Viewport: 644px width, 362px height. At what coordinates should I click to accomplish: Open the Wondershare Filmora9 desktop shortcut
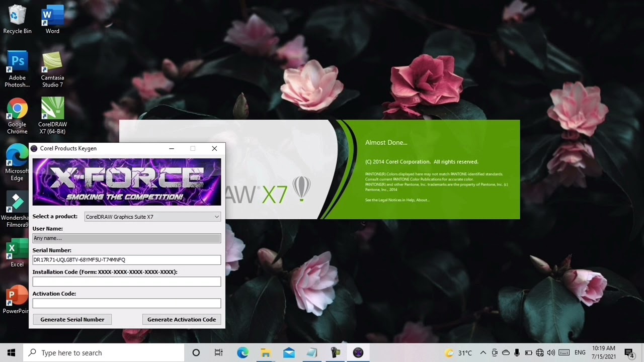tap(15, 210)
